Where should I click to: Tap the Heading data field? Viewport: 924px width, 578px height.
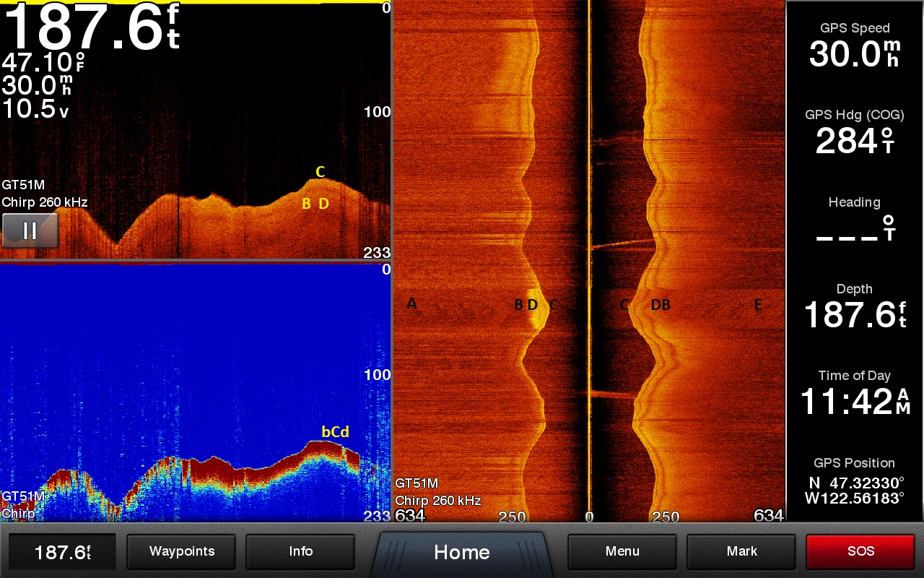coord(855,220)
